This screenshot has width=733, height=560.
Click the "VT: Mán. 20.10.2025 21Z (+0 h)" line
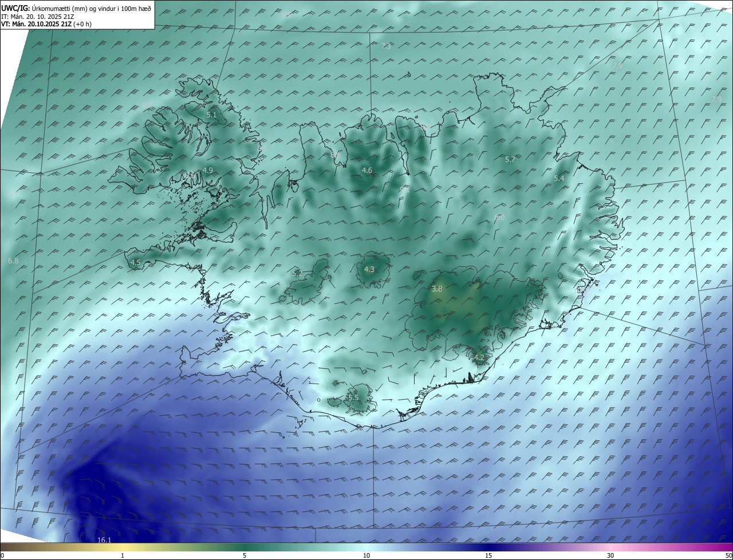[x=46, y=24]
